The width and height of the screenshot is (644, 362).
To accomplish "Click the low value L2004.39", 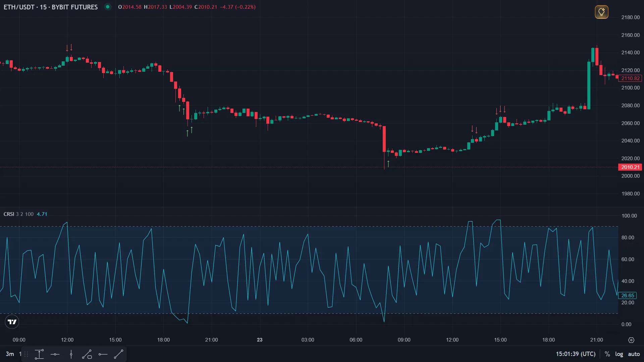I will tap(181, 7).
